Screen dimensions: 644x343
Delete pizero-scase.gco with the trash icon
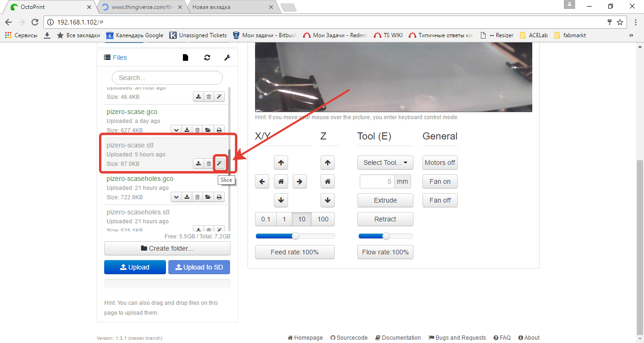coord(198,130)
